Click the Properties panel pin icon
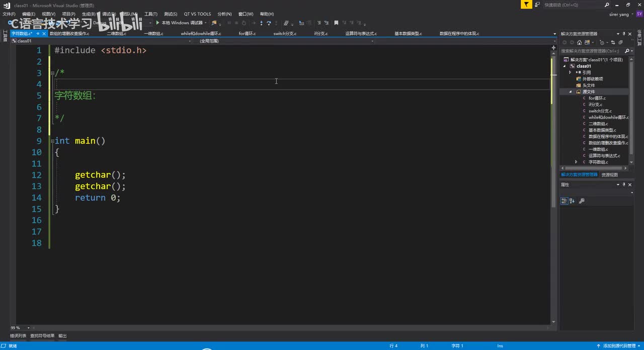 pyautogui.click(x=624, y=185)
